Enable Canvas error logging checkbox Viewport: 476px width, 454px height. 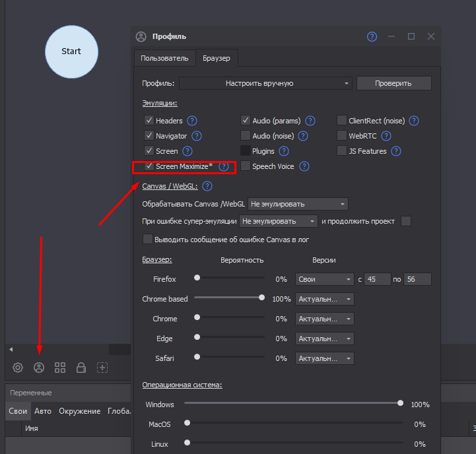click(148, 240)
